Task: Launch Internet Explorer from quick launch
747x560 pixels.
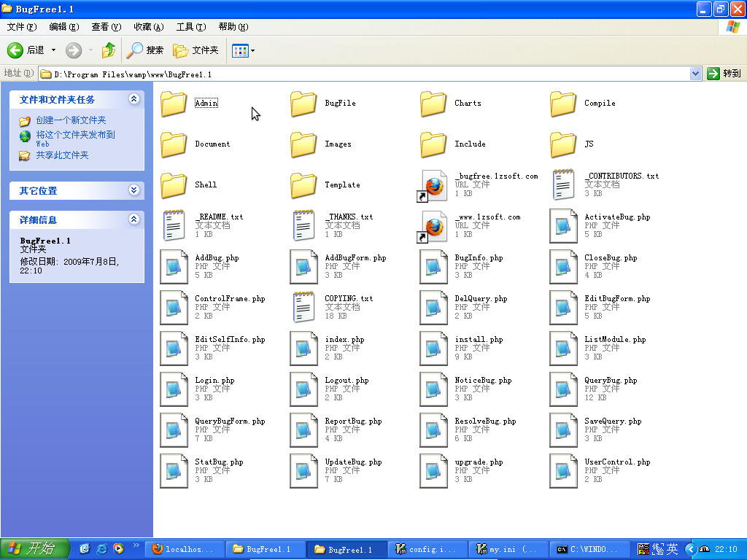Action: [101, 549]
